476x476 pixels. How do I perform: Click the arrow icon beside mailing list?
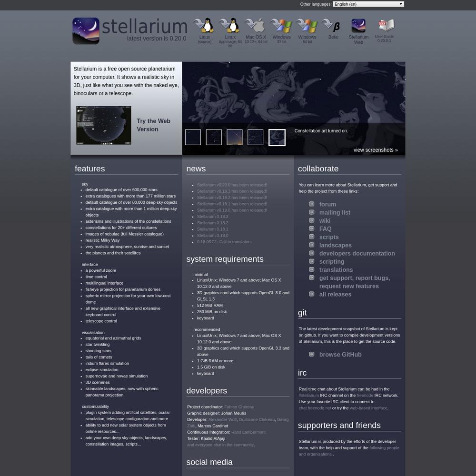311,212
